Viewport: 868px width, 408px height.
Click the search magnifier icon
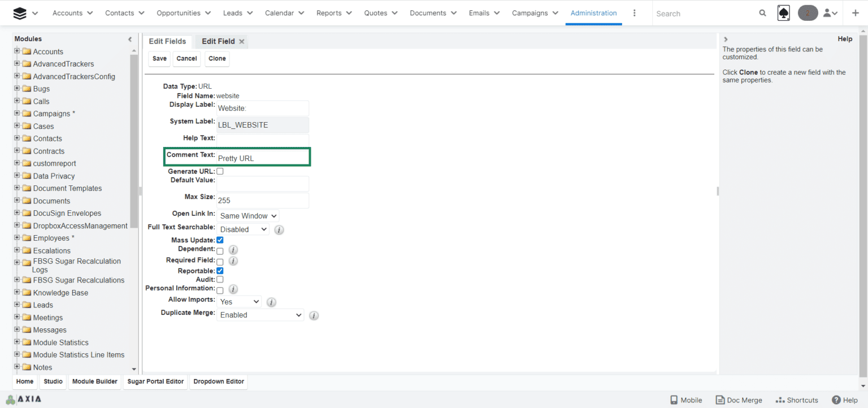[x=762, y=13]
